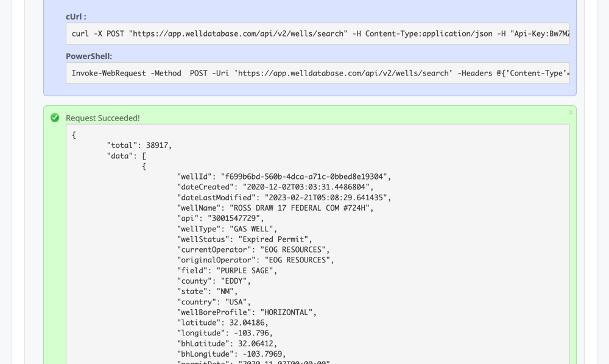Click the PowerShell label

89,57
